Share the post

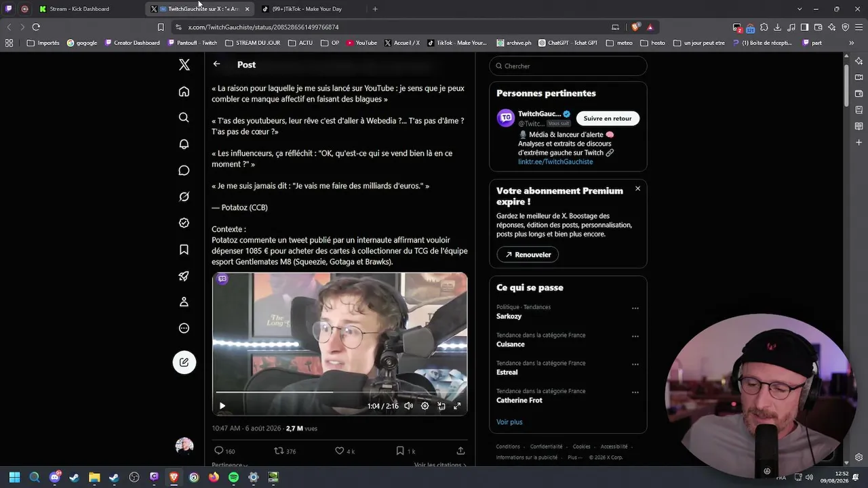[x=460, y=451]
